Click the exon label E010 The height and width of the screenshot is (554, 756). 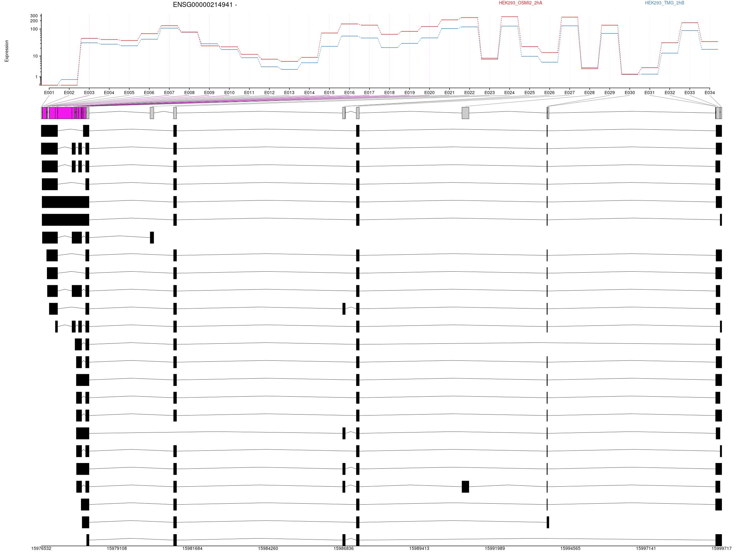coord(229,93)
